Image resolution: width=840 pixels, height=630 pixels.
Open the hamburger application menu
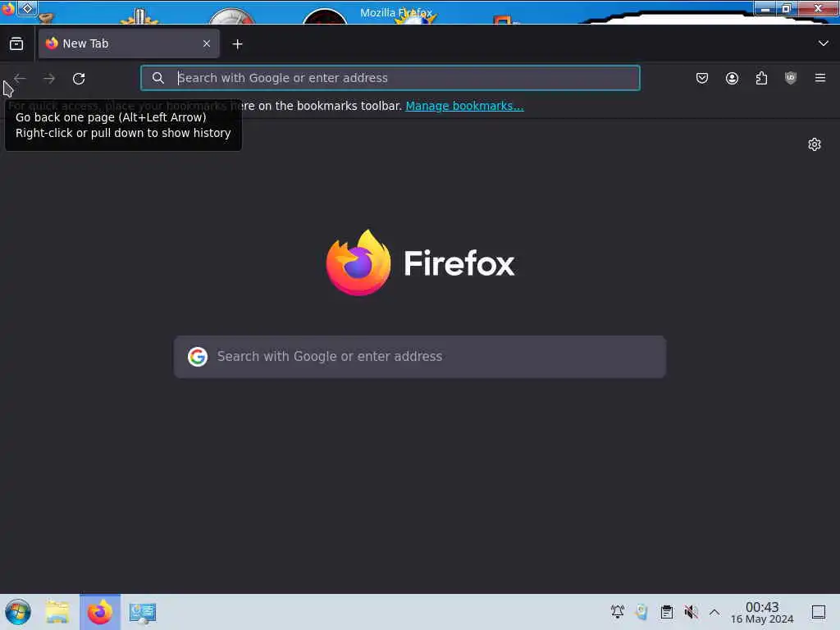click(820, 78)
